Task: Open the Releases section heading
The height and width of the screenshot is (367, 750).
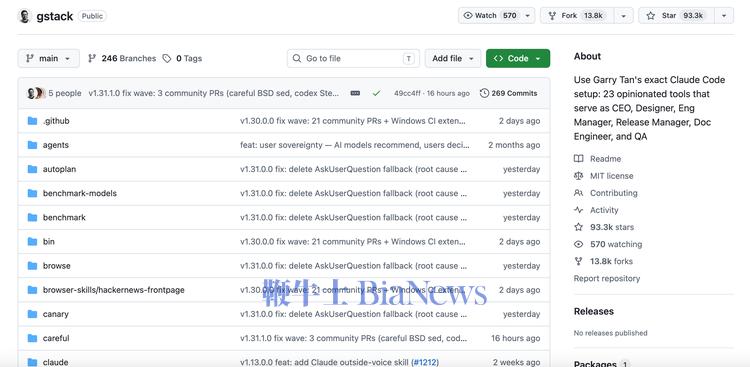Action: click(594, 311)
